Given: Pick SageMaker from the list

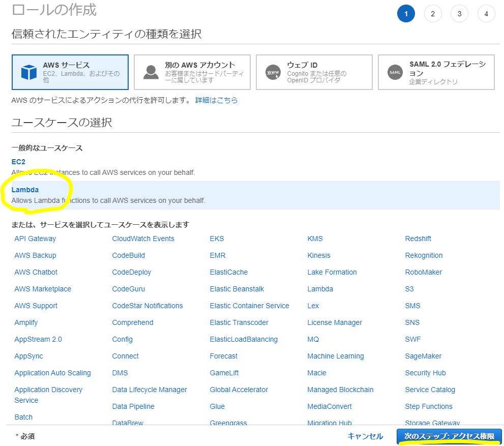Looking at the screenshot, I should (x=423, y=356).
